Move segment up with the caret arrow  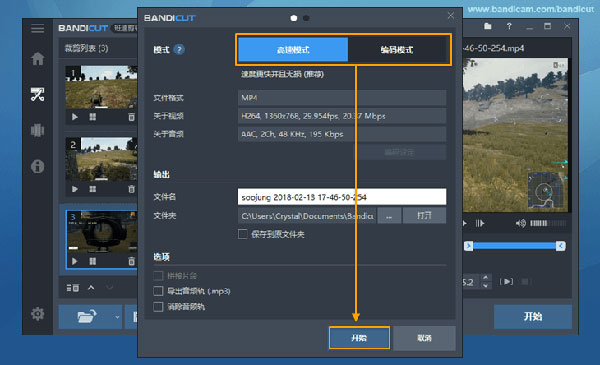click(91, 287)
